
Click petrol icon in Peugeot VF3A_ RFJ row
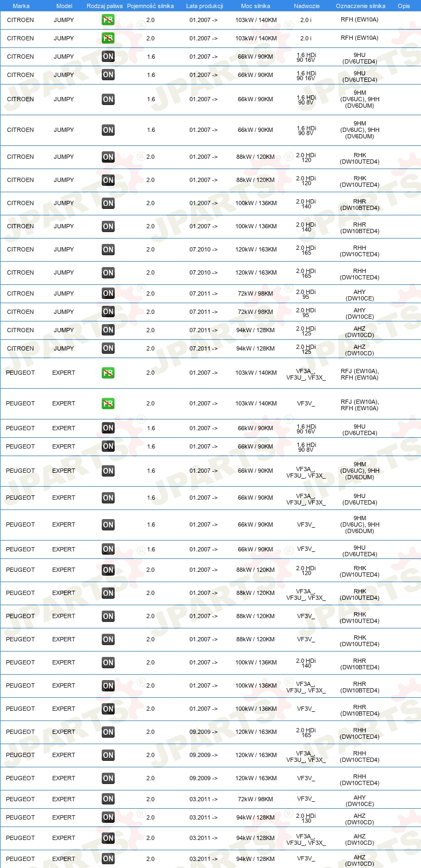click(x=108, y=373)
